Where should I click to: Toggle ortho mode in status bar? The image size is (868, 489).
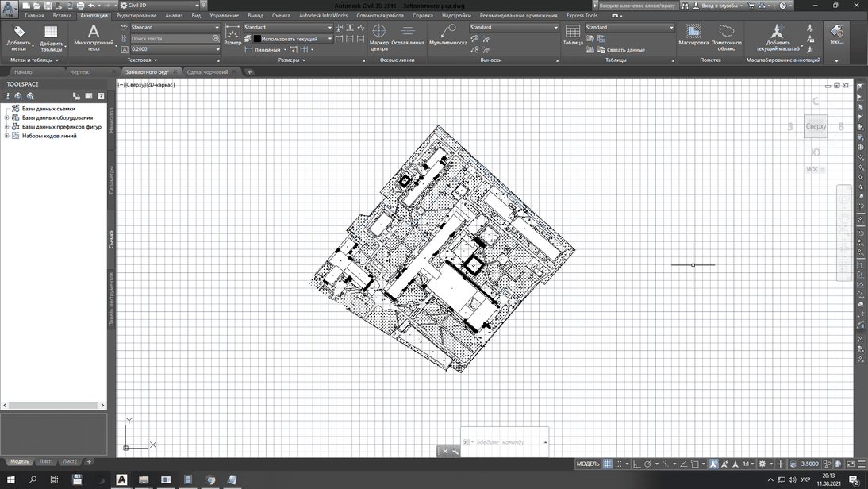click(637, 464)
